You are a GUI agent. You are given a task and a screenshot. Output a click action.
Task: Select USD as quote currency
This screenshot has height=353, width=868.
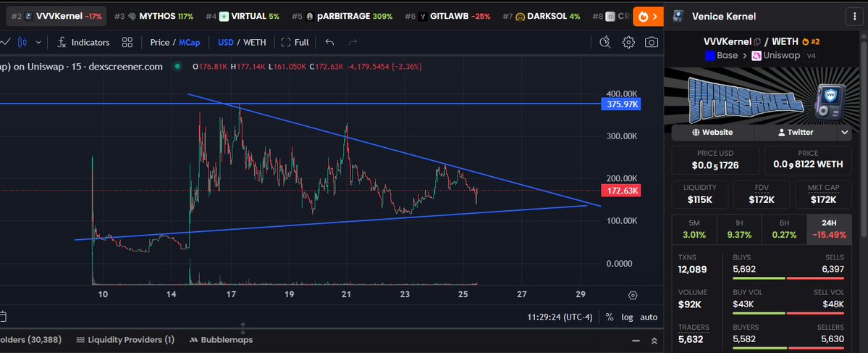coord(225,42)
